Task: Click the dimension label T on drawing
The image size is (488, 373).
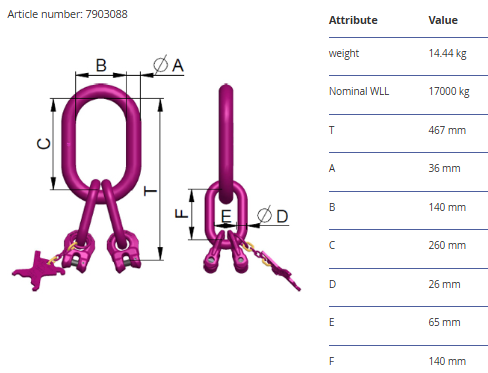Action: pos(150,191)
